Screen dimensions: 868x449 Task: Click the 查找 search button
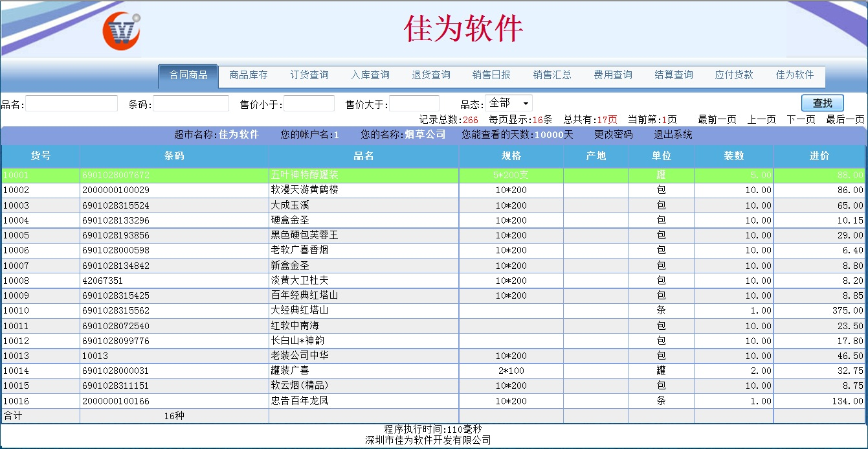(x=823, y=103)
